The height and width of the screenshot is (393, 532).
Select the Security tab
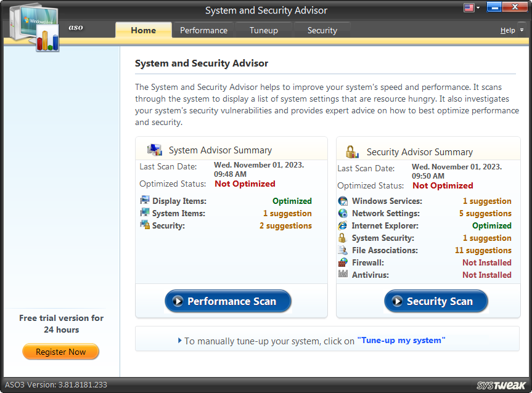coord(322,30)
